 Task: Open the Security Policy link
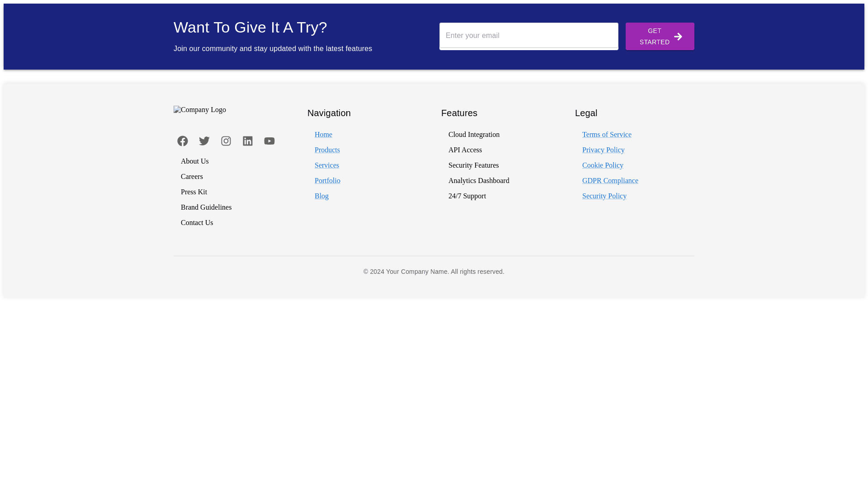604,196
